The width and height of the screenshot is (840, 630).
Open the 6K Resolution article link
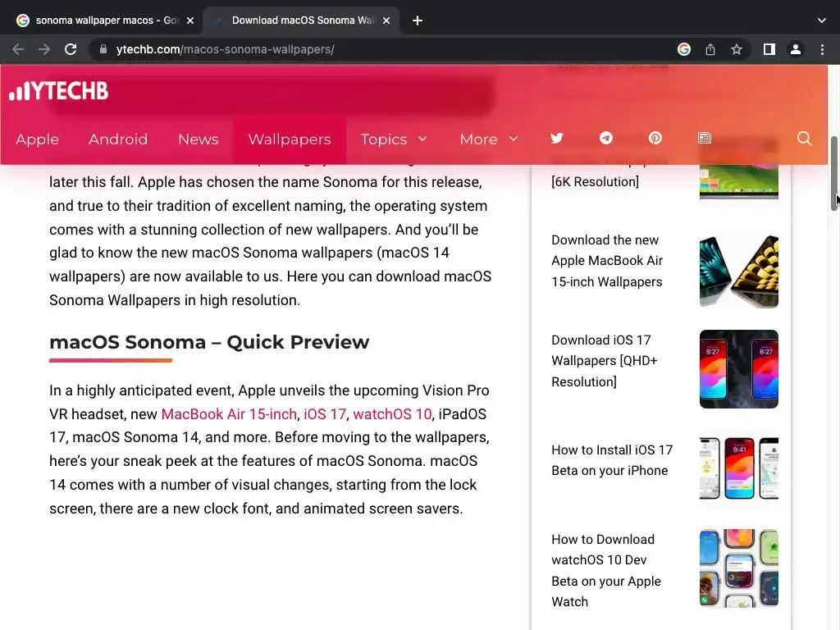click(x=596, y=181)
